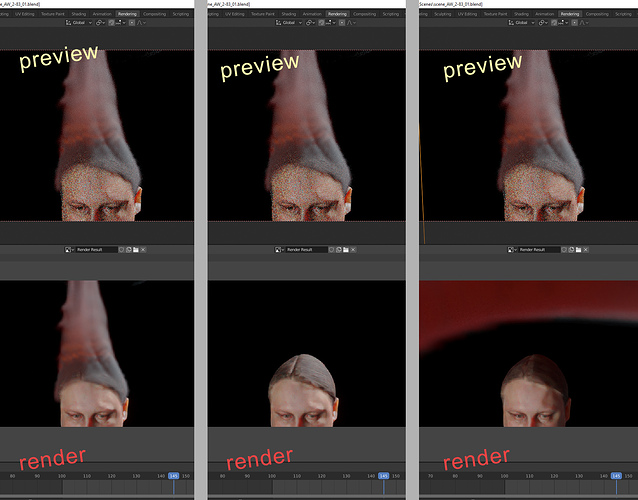Select Rendering tab in the middle panel

(337, 14)
